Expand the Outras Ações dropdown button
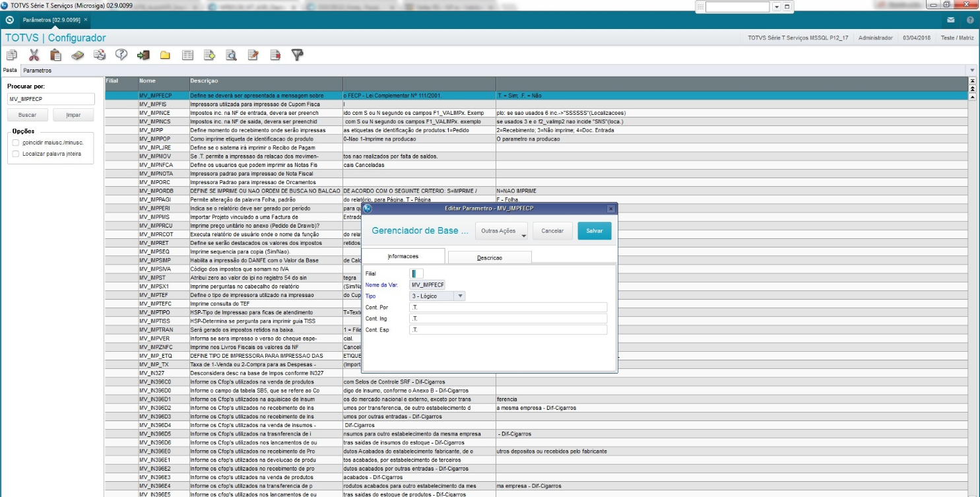 point(502,231)
